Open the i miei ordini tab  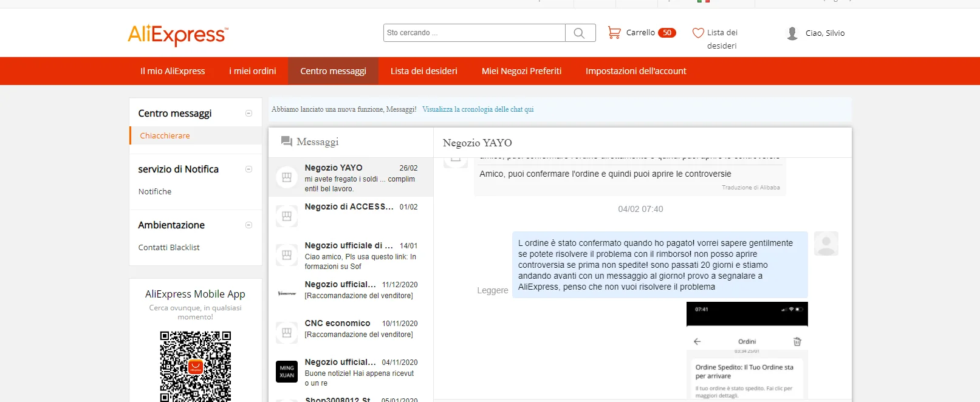[253, 71]
